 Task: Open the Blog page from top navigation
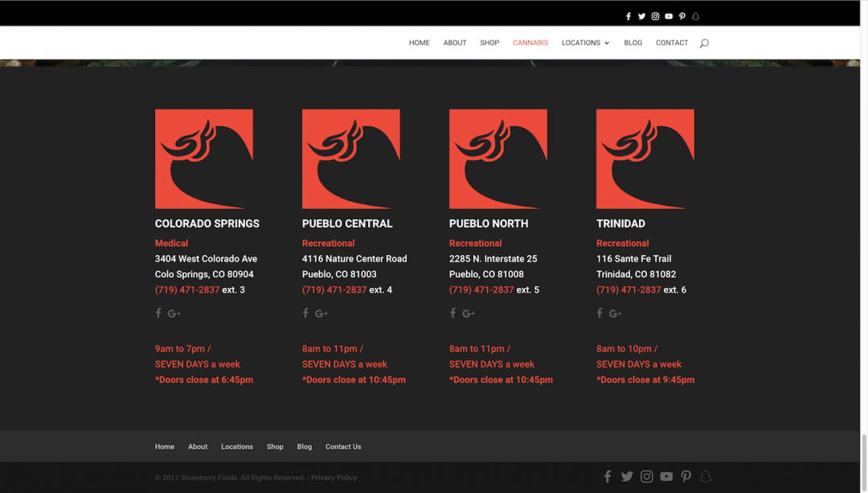(633, 43)
